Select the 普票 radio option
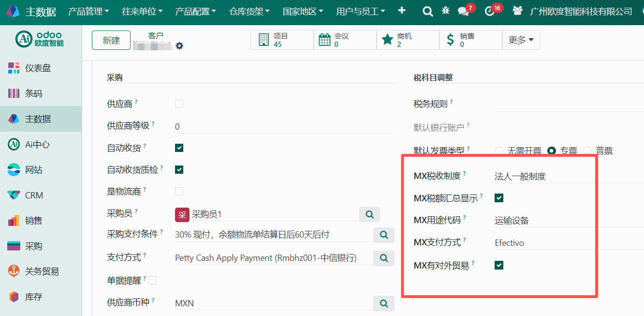The image size is (644, 316). pos(587,150)
